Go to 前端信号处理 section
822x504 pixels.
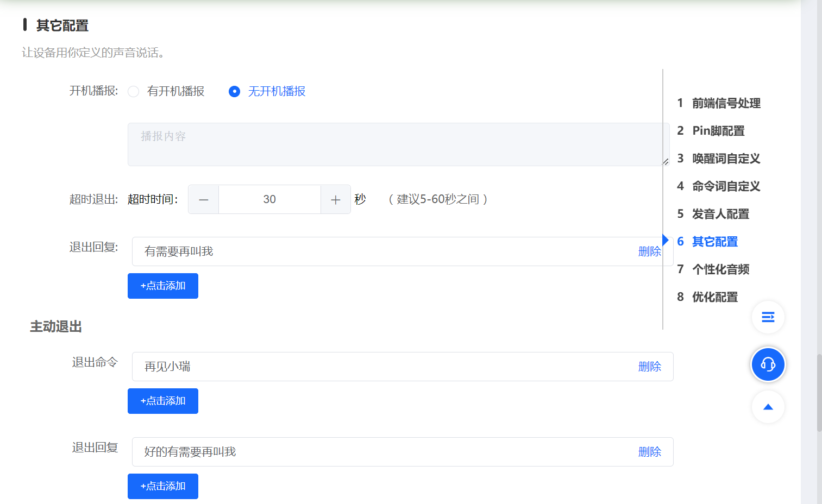[x=719, y=103]
